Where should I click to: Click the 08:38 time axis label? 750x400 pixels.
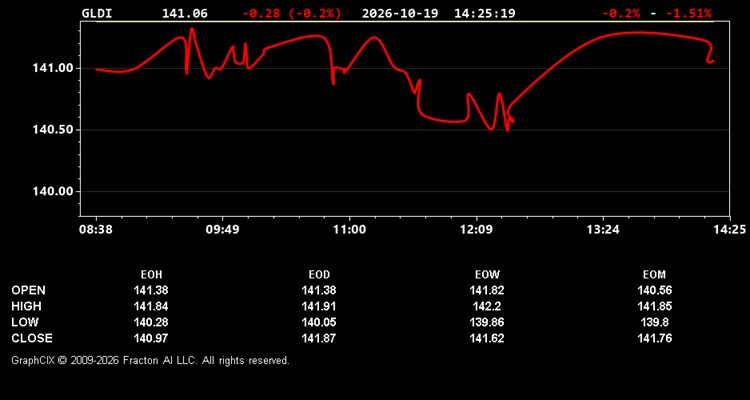point(96,230)
